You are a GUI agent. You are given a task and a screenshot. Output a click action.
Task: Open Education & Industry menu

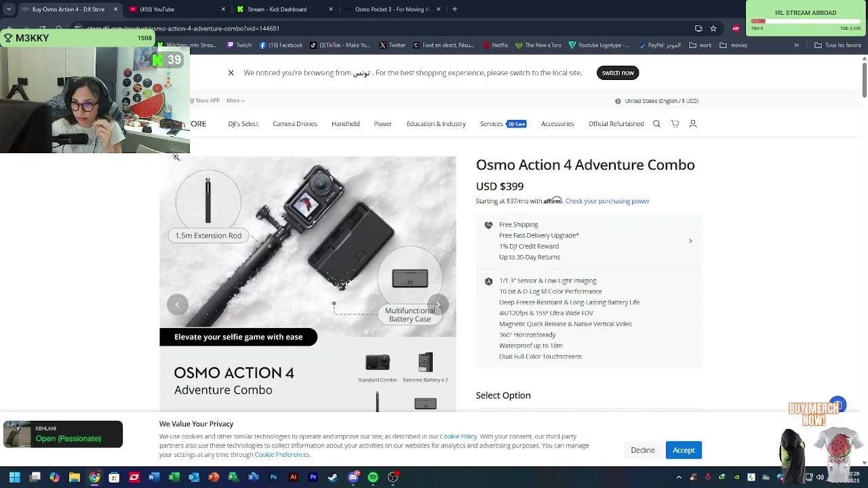tap(436, 124)
